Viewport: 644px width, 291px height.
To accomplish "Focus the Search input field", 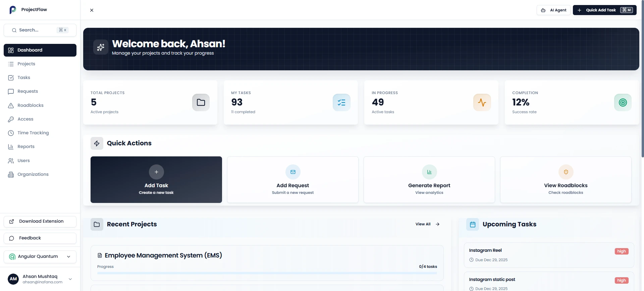I will click(37, 30).
